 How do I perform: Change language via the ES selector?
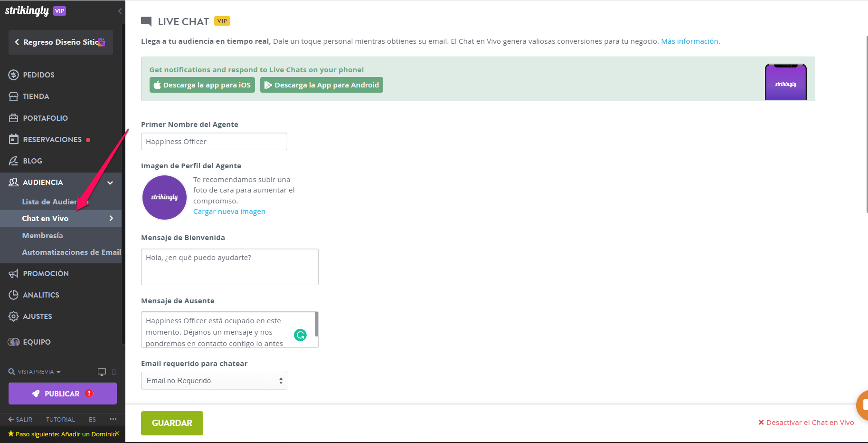point(92,419)
